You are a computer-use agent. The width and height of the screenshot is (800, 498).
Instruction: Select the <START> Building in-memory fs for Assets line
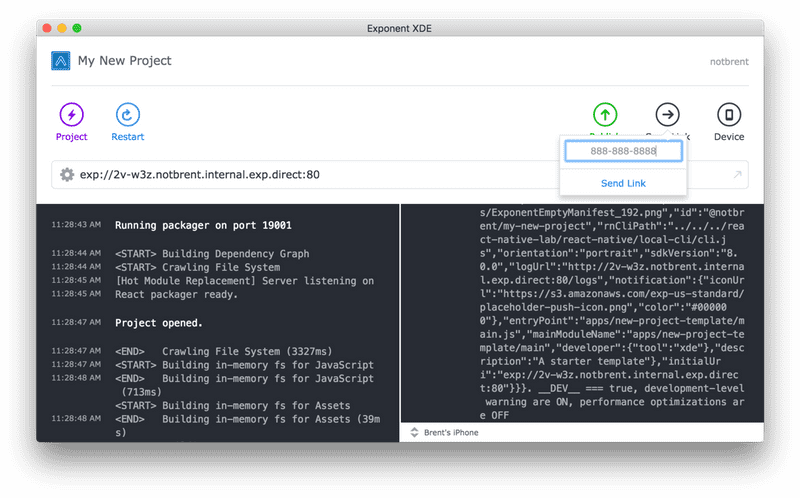[233, 406]
